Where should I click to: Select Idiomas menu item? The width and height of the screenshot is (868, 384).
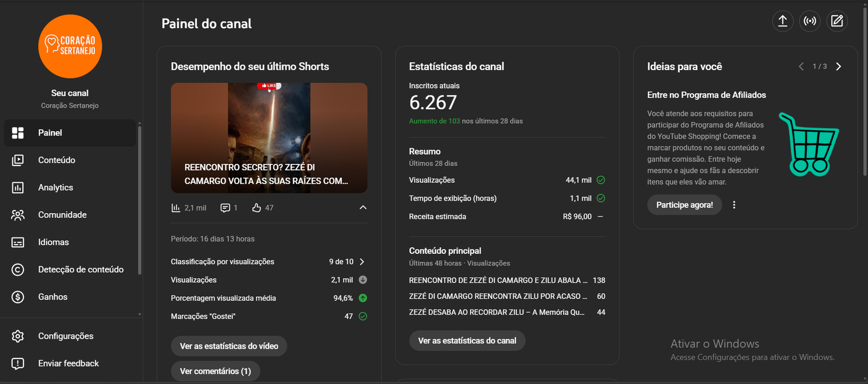53,242
